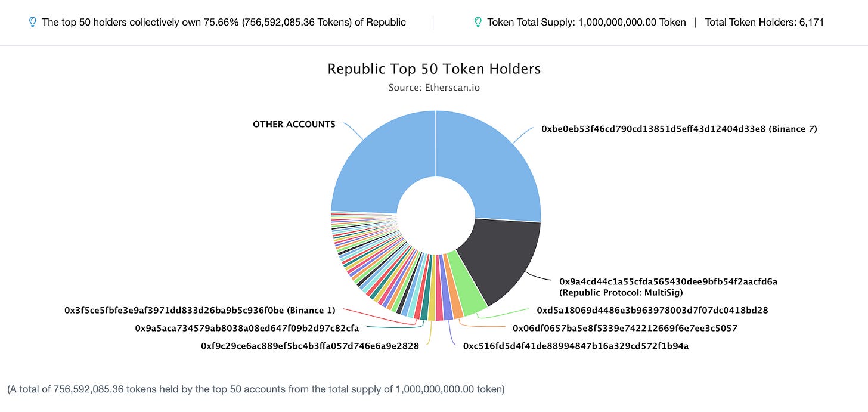Image resolution: width=868 pixels, height=412 pixels.
Task: Click the 0xd5a18069d4486e3b963978003d7f07dc0418bd28 label
Action: pyautogui.click(x=652, y=311)
